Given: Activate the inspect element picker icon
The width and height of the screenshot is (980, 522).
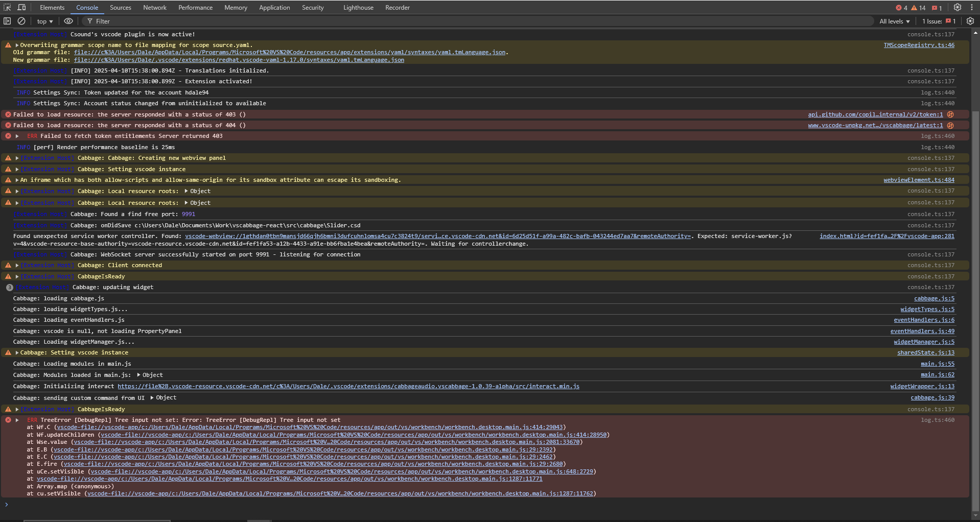Looking at the screenshot, I should pyautogui.click(x=7, y=8).
